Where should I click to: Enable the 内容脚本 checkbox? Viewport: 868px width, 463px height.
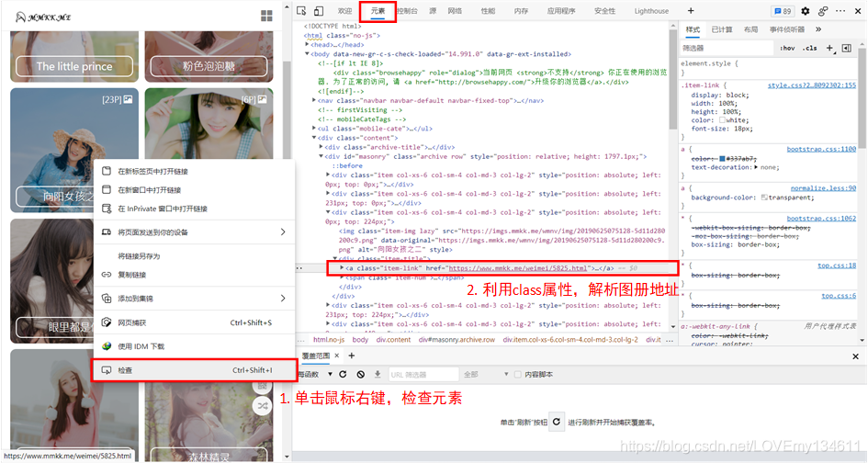pos(518,375)
